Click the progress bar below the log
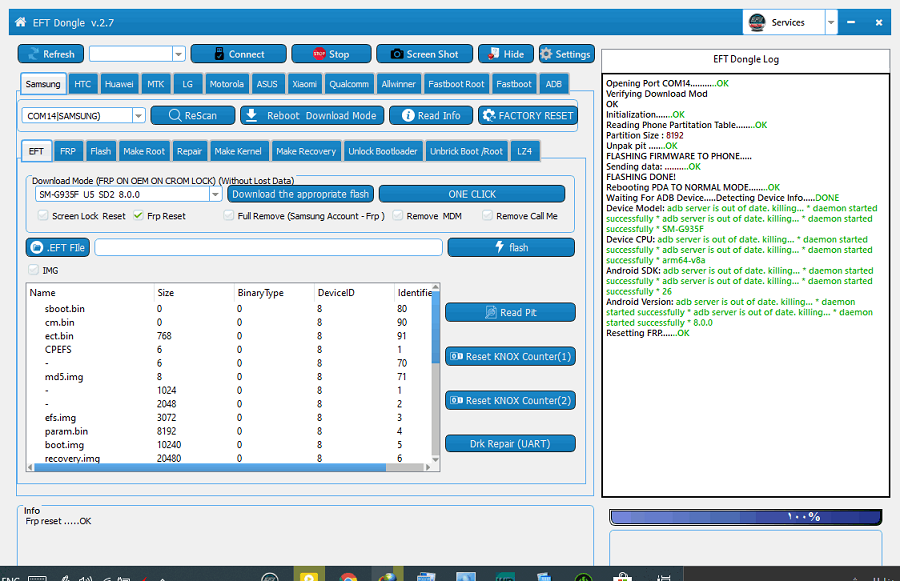Viewport: 900px width, 581px height. (746, 517)
